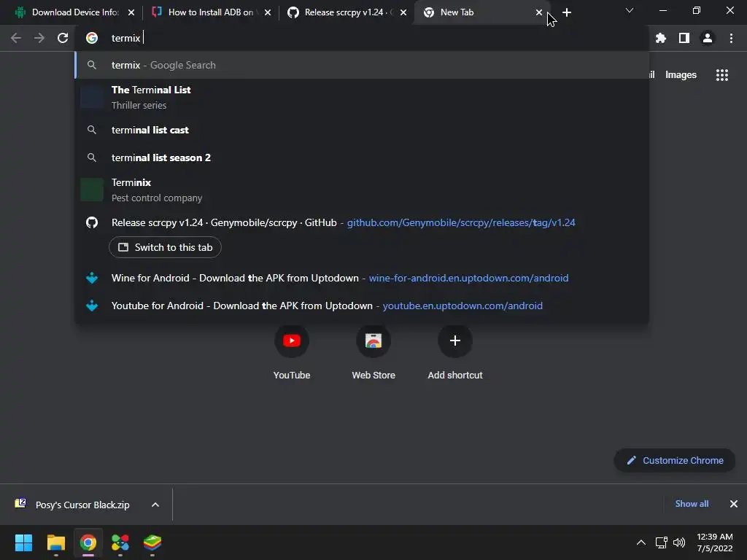Click the Google icon in address bar
This screenshot has width=747, height=560.
tap(92, 38)
